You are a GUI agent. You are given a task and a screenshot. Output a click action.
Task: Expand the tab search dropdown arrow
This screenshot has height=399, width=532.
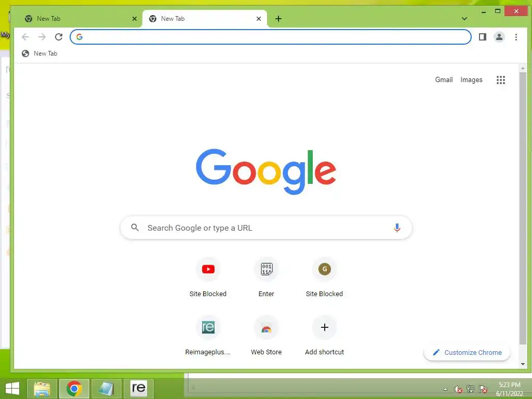(464, 19)
